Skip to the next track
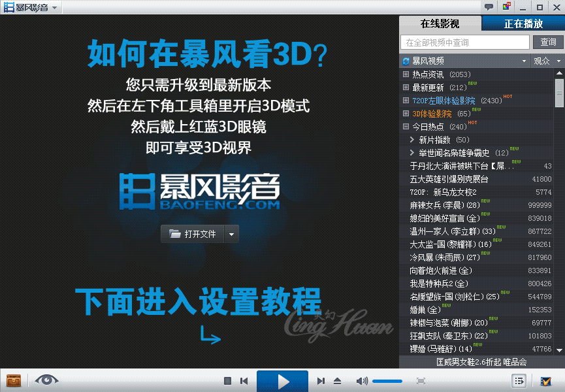Screen dimensions: 565x392 321,381
